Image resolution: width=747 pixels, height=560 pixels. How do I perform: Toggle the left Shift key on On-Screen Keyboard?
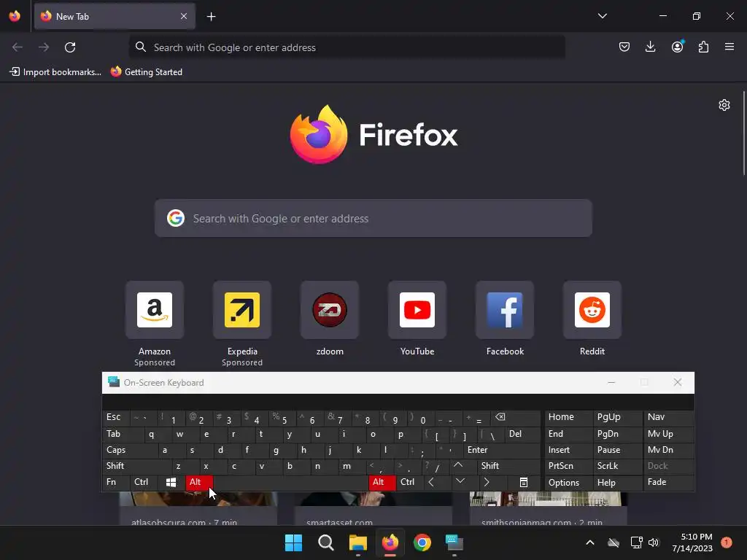pos(137,466)
